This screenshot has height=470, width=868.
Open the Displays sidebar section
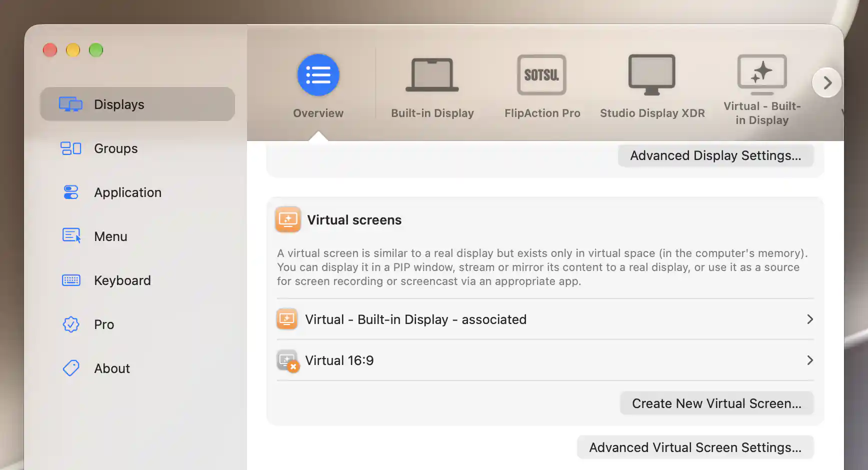pos(137,104)
